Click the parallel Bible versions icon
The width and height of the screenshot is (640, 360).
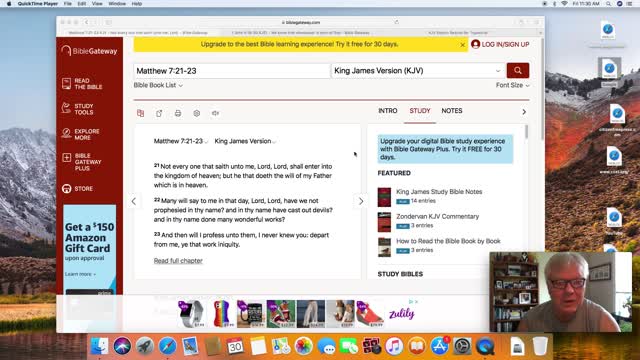(x=140, y=113)
